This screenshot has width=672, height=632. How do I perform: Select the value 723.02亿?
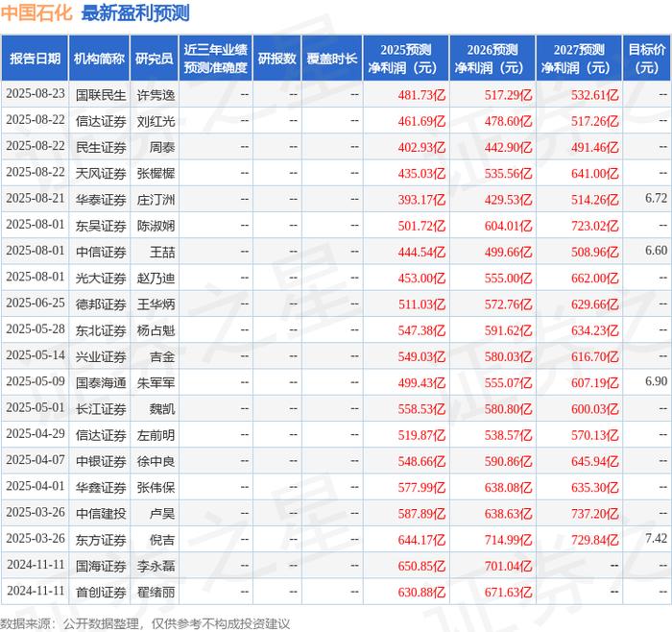tap(595, 226)
